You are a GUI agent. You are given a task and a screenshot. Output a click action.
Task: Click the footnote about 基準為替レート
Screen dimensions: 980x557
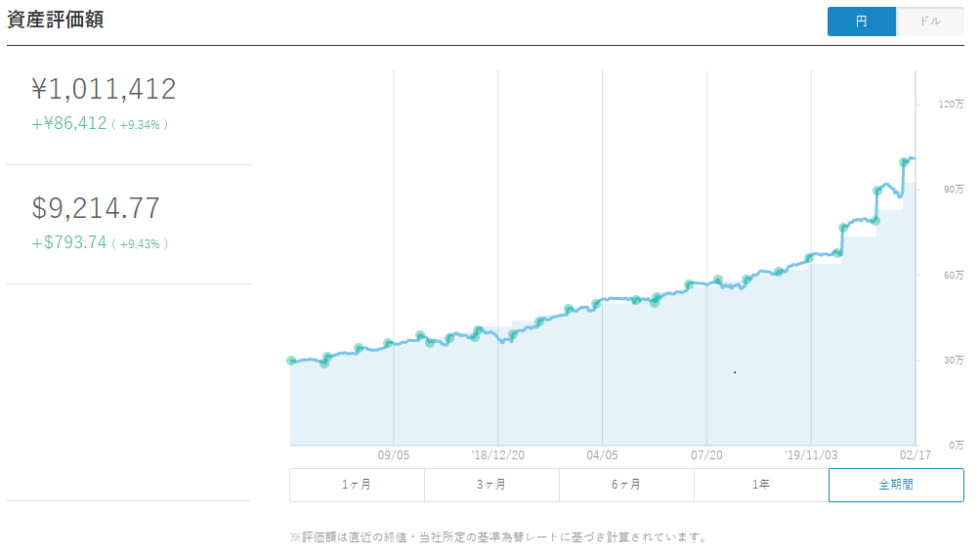pyautogui.click(x=498, y=536)
